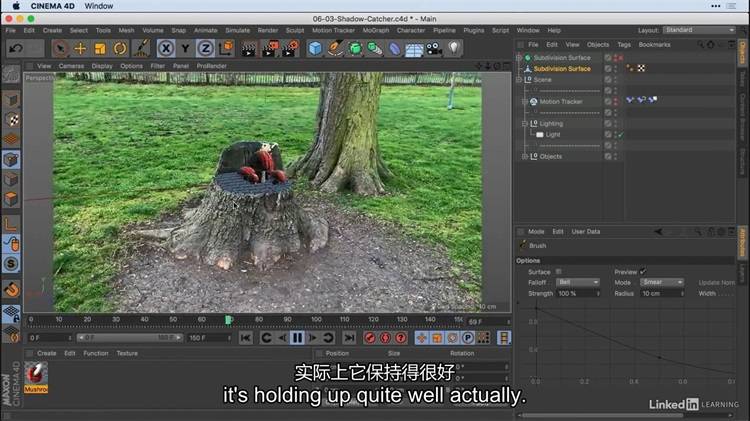
Task: Open the MoGraph menu
Action: coord(376,30)
